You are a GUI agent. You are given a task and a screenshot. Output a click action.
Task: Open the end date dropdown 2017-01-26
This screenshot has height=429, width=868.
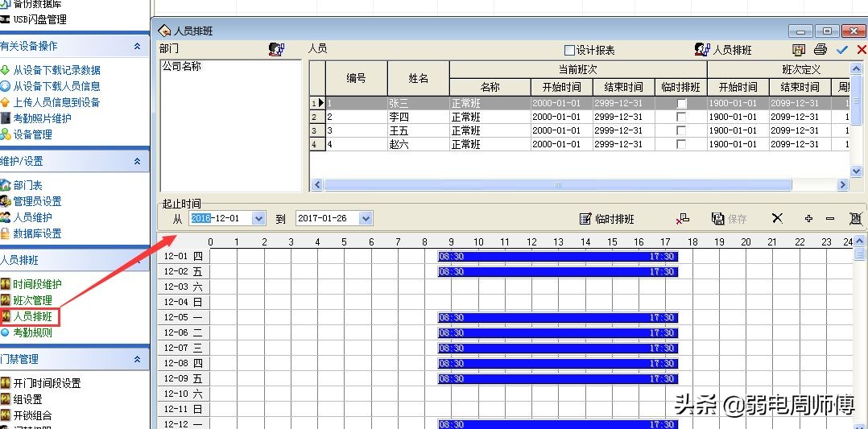[366, 218]
